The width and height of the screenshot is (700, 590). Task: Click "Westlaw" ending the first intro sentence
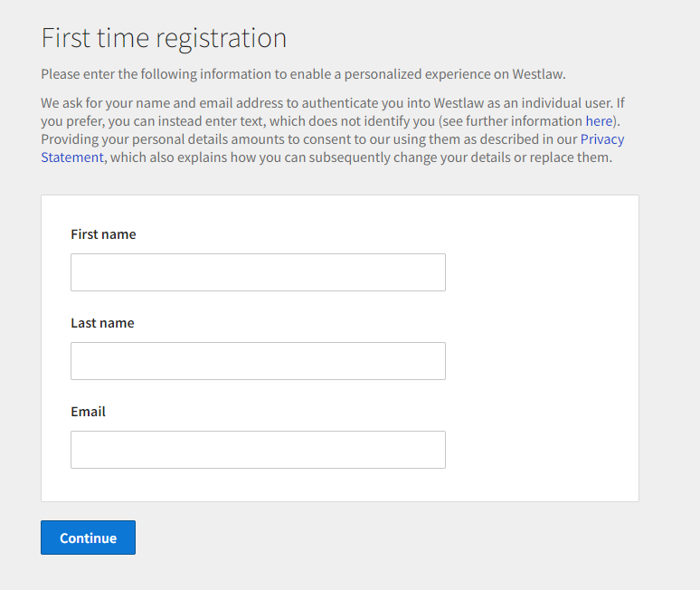click(537, 74)
